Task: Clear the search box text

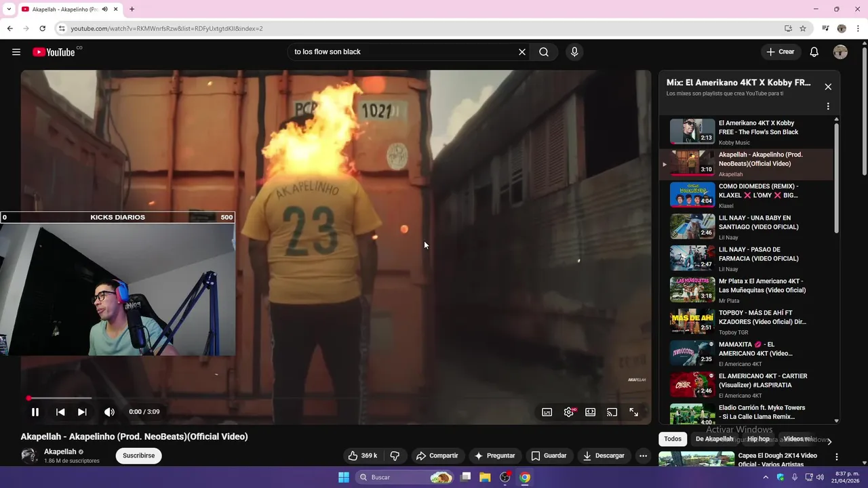Action: pos(522,52)
